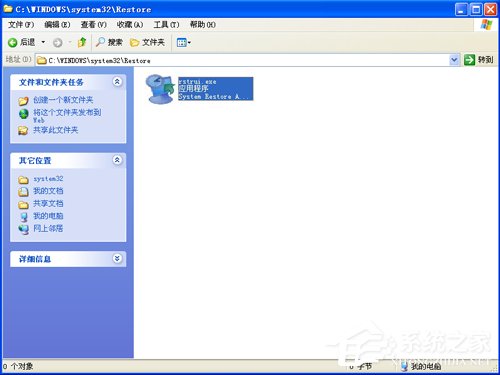The width and height of the screenshot is (500, 375).
Task: Expand the address bar dropdown arrow
Action: pos(454,60)
